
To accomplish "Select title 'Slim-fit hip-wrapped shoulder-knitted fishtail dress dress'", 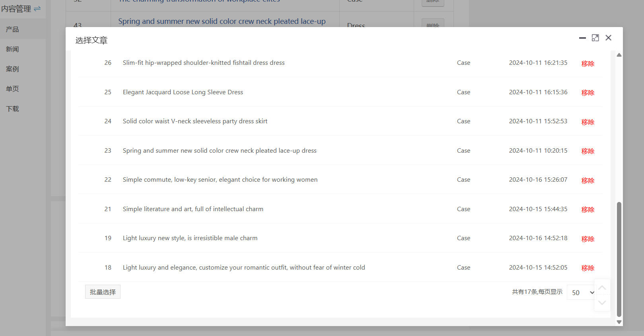I will 204,63.
